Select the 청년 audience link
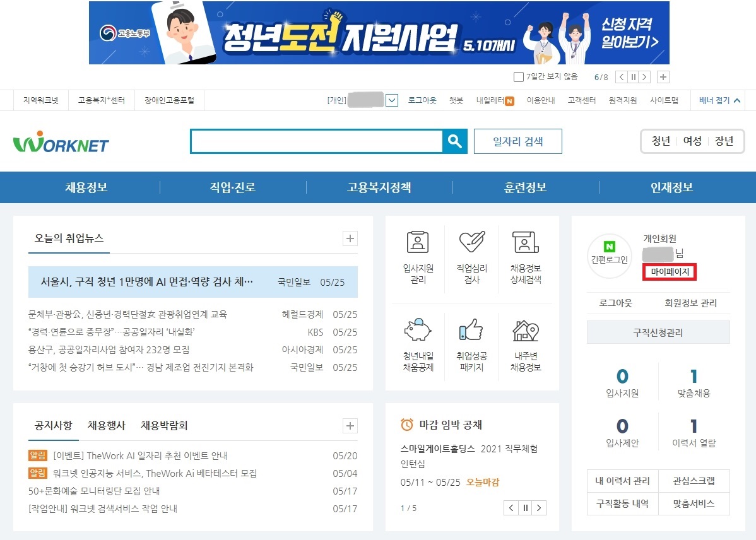The height and width of the screenshot is (540, 756). (661, 141)
